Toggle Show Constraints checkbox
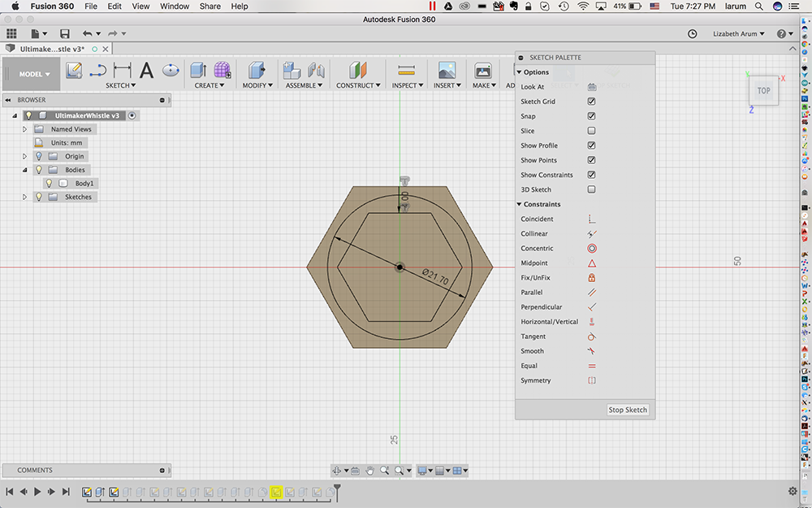Screen dimensions: 812x508 pos(591,175)
